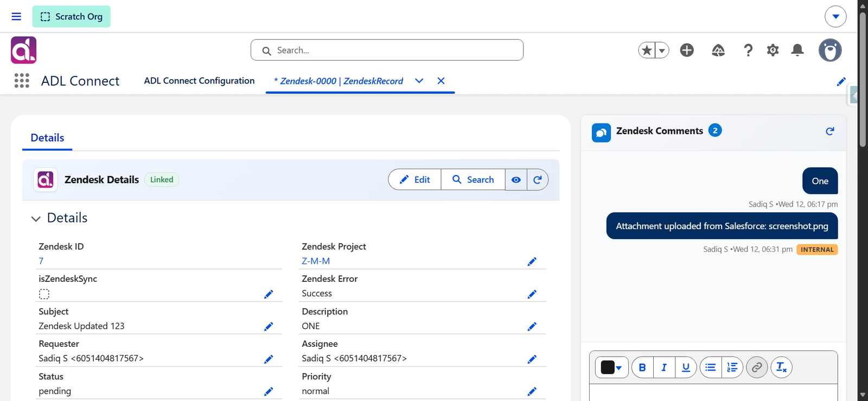Toggle Italic formatting
Viewport: 868px width, 401px height.
pyautogui.click(x=664, y=367)
